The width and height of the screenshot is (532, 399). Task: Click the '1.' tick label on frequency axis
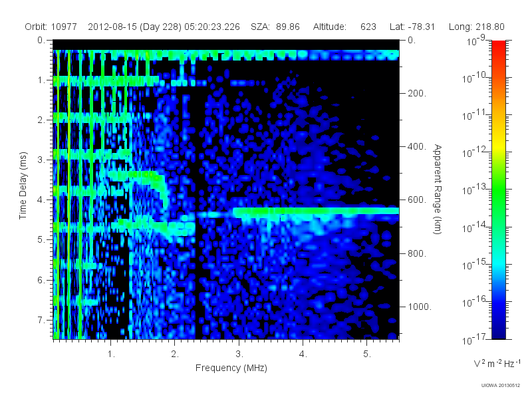pos(111,354)
